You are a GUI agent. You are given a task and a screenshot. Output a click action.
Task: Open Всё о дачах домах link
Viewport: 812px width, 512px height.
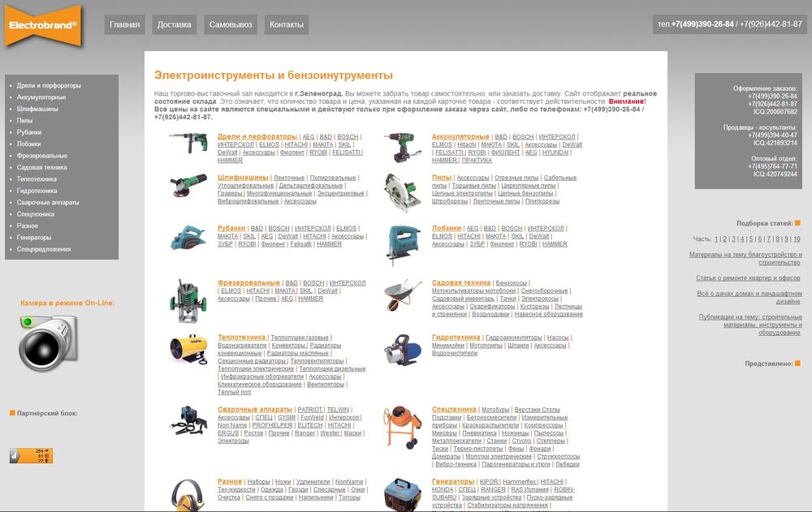tap(749, 297)
